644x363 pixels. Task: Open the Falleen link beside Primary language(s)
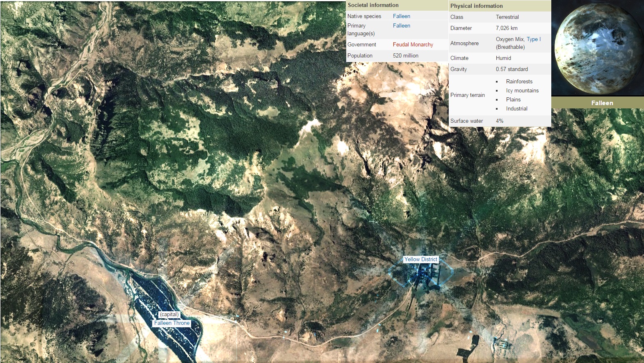(x=401, y=25)
